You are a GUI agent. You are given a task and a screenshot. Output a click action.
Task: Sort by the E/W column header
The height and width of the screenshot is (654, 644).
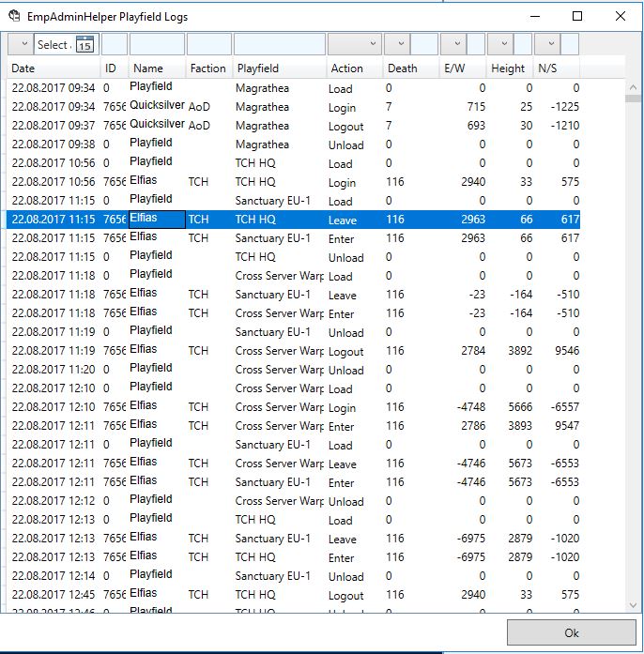click(x=463, y=68)
